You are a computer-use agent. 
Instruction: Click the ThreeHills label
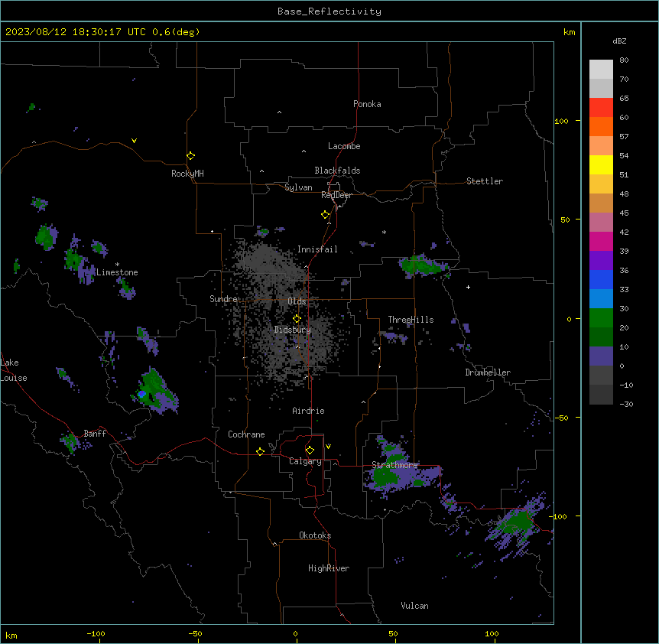click(x=411, y=320)
